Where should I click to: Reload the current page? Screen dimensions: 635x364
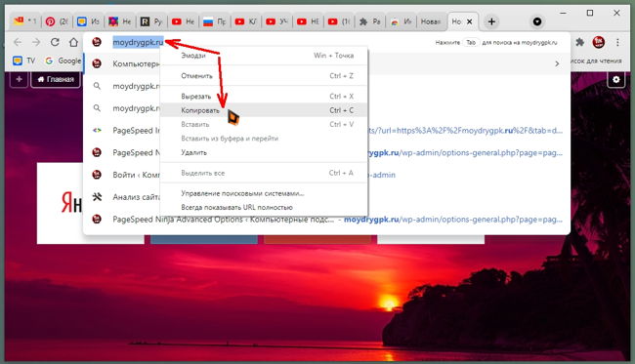point(55,42)
